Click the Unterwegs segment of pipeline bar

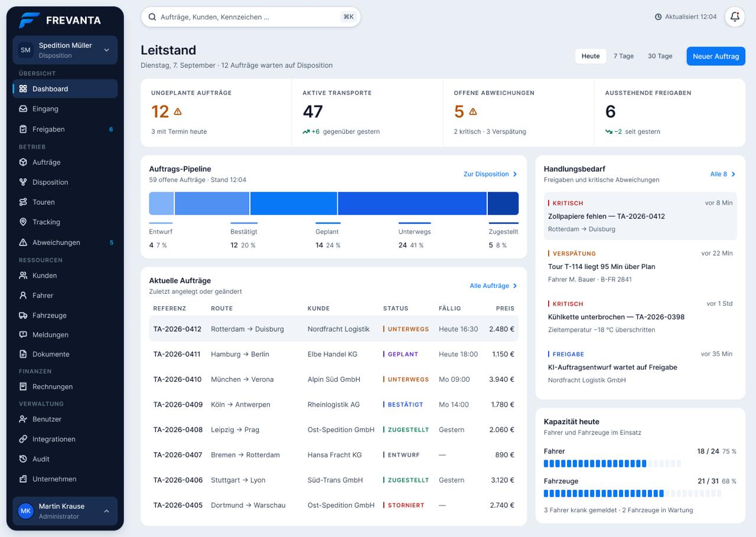(412, 203)
